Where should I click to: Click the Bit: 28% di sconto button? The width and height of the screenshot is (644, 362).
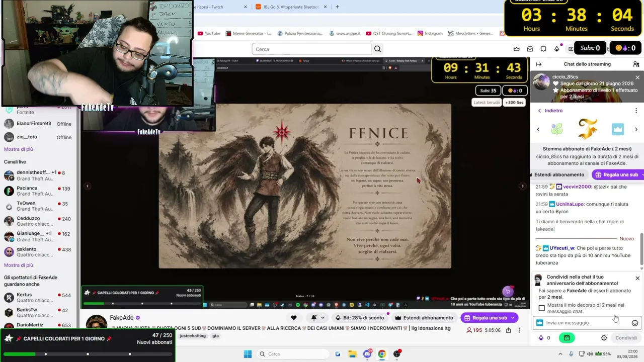point(360,318)
